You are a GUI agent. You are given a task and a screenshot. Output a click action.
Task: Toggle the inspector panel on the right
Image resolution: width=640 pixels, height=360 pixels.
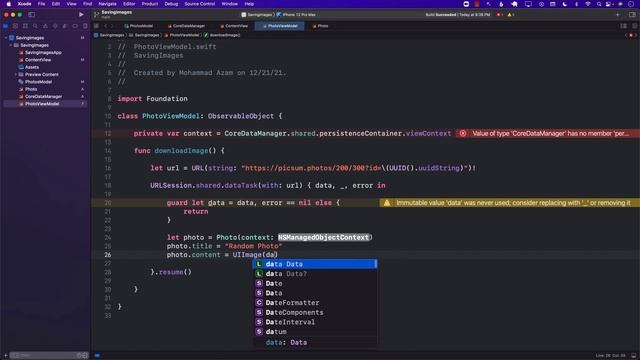coord(632,15)
